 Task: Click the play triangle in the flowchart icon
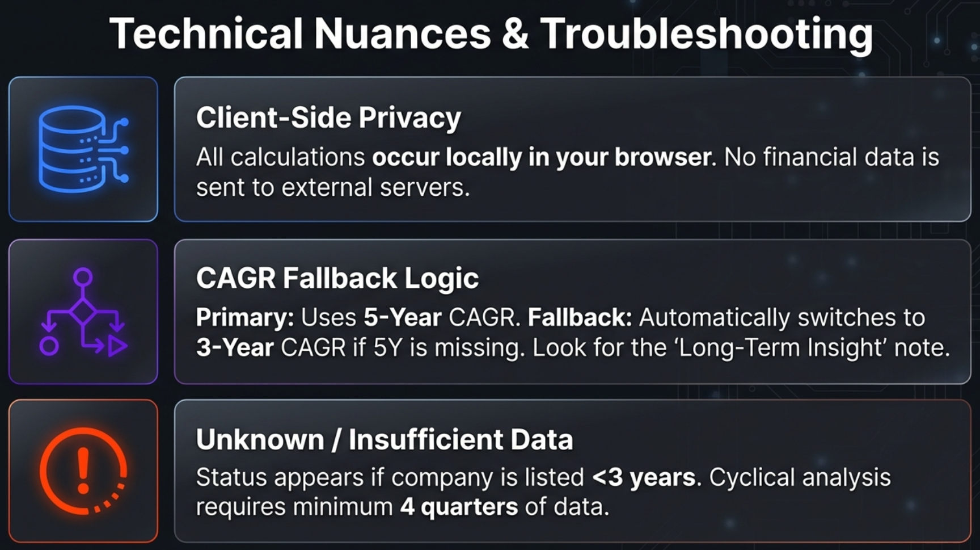pos(117,346)
